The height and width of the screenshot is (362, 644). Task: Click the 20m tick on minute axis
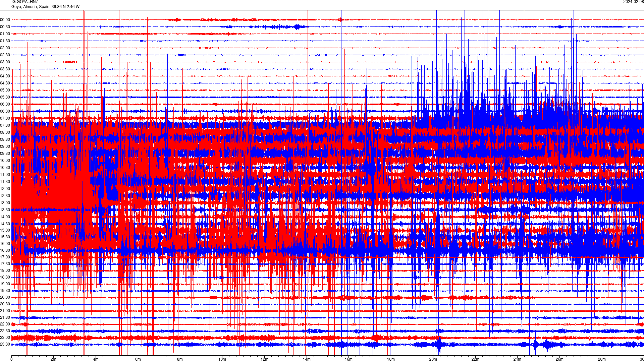(433, 359)
